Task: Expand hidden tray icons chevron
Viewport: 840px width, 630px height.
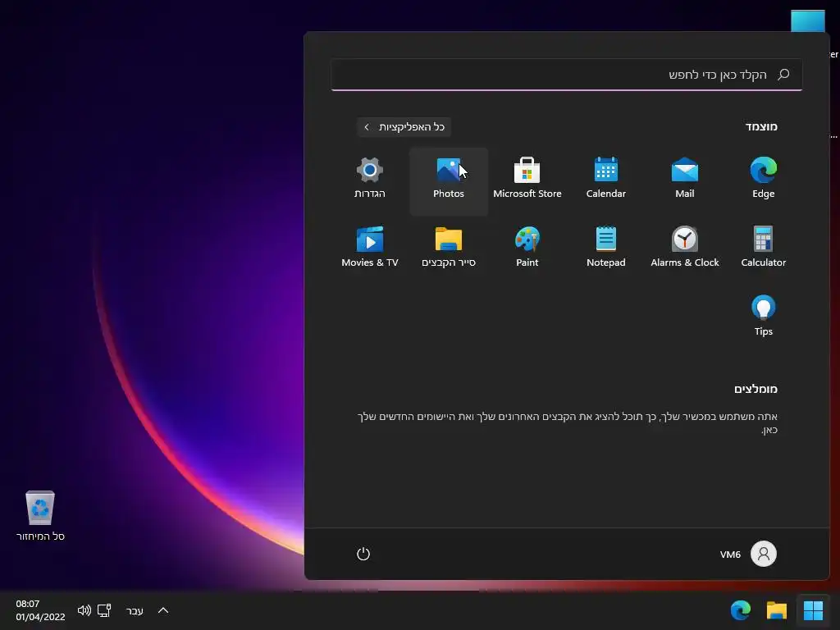Action: click(x=163, y=610)
